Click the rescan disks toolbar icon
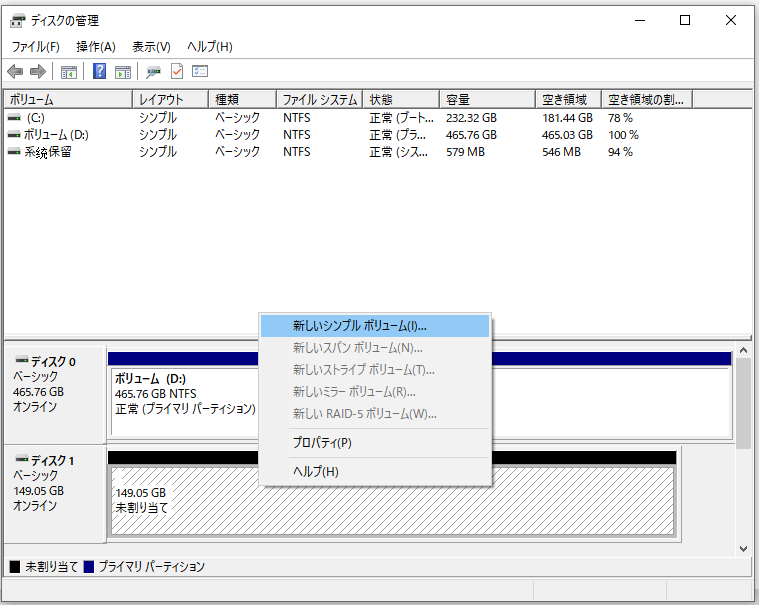The width and height of the screenshot is (759, 605). pyautogui.click(x=153, y=72)
